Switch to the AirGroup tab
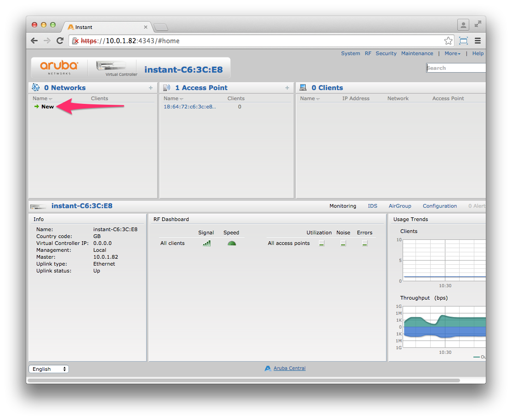 [x=400, y=206]
